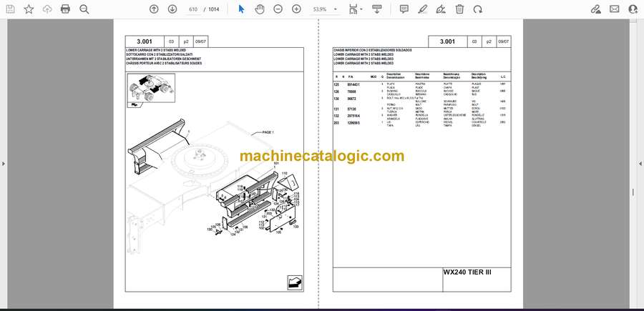
Task: Click the next-page arrow icon inside the diagram page
Action: coord(295,282)
